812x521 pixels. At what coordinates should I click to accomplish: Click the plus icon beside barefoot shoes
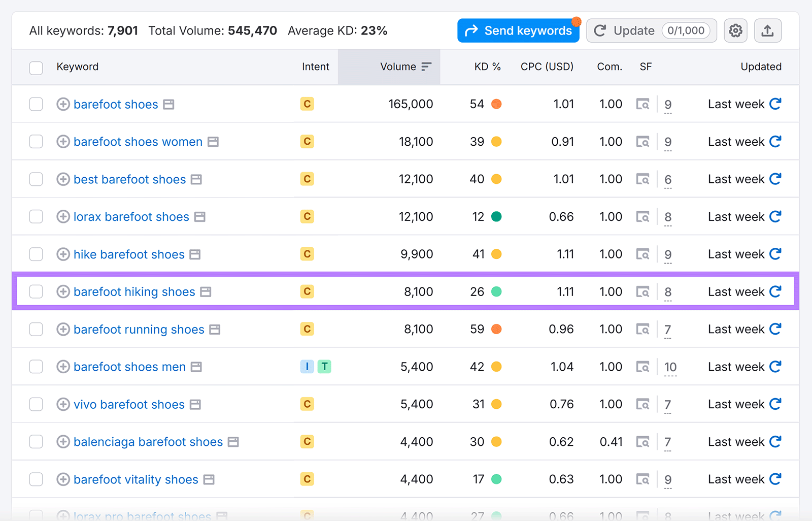pos(62,104)
